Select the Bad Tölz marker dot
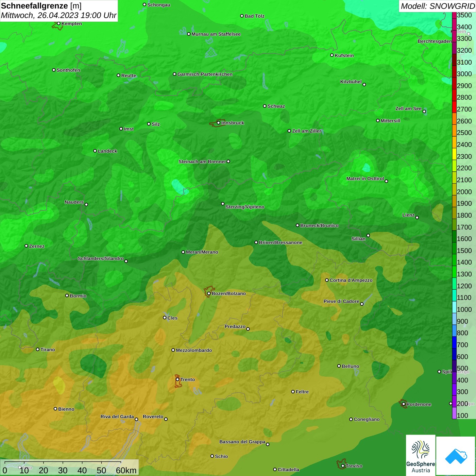 tap(242, 16)
